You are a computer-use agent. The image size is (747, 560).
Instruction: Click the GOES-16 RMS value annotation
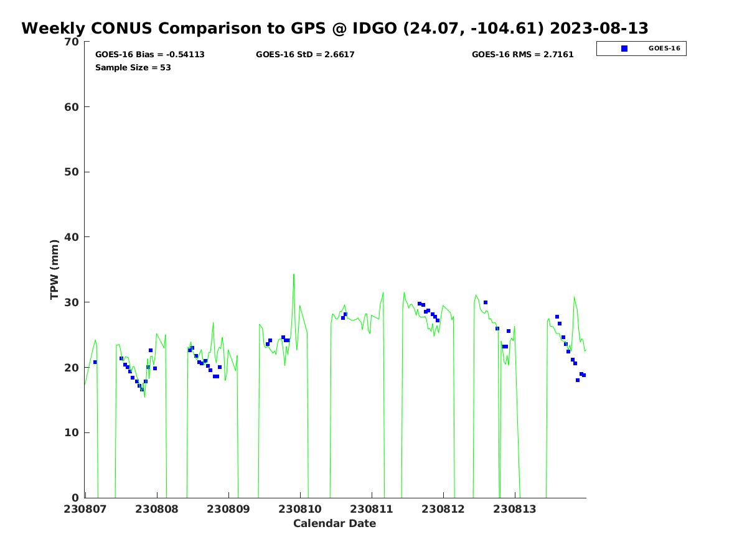(x=522, y=55)
